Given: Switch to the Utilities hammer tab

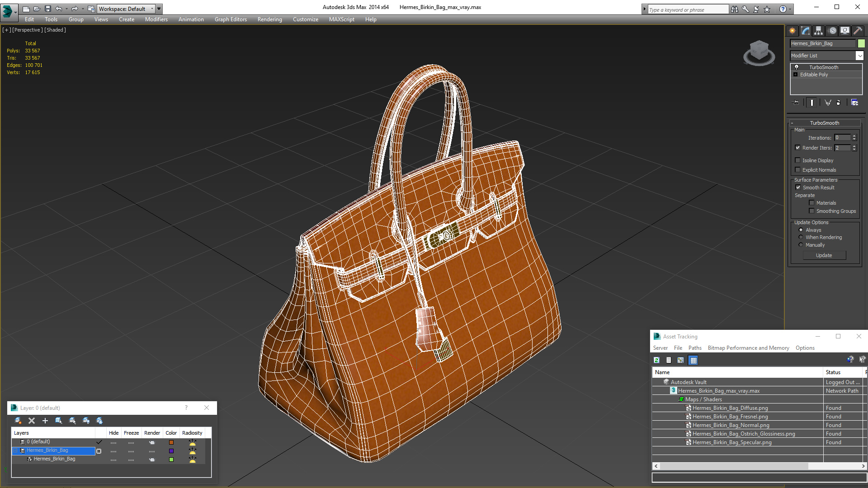Looking at the screenshot, I should [x=858, y=31].
